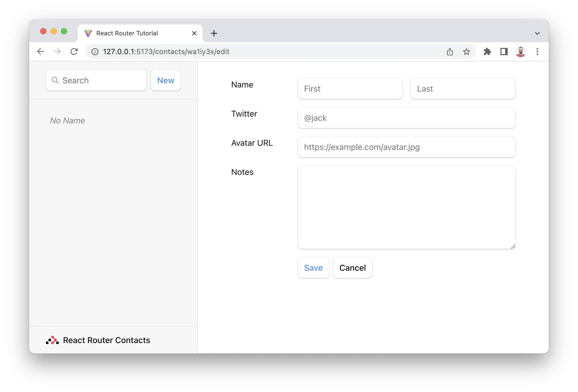
Task: Click the Cancel button
Action: click(353, 268)
